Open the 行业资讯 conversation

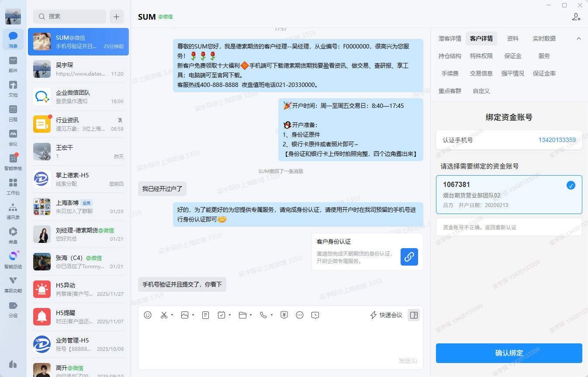[79, 124]
